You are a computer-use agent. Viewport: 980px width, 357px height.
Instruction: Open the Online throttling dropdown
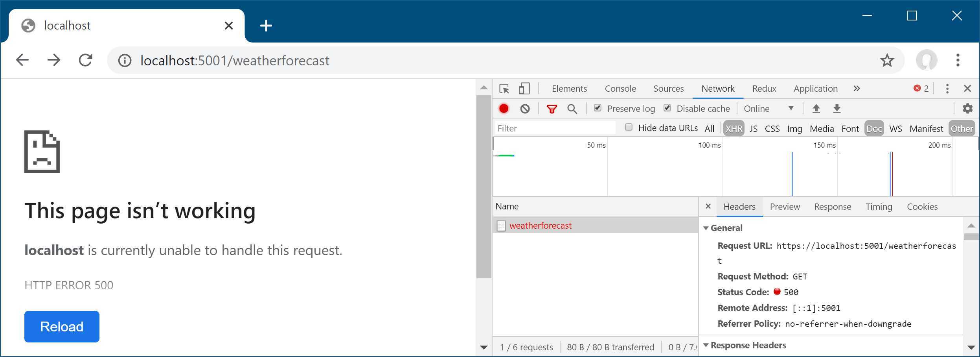(x=769, y=109)
